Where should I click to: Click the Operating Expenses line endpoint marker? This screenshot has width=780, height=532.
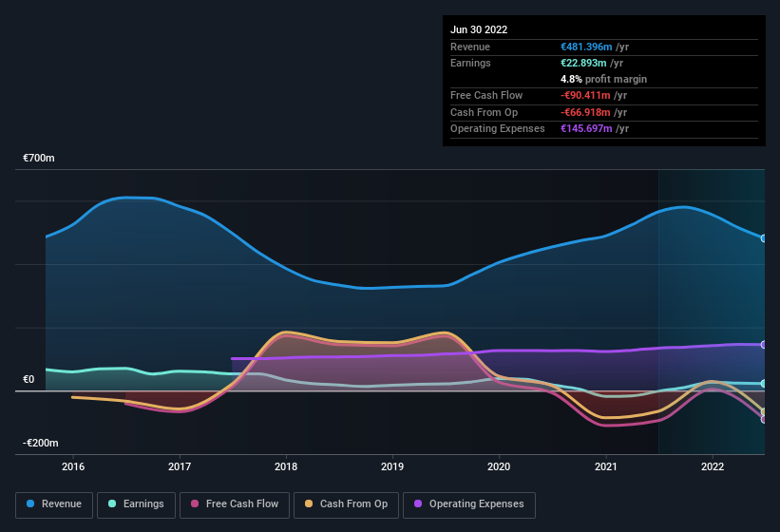764,345
